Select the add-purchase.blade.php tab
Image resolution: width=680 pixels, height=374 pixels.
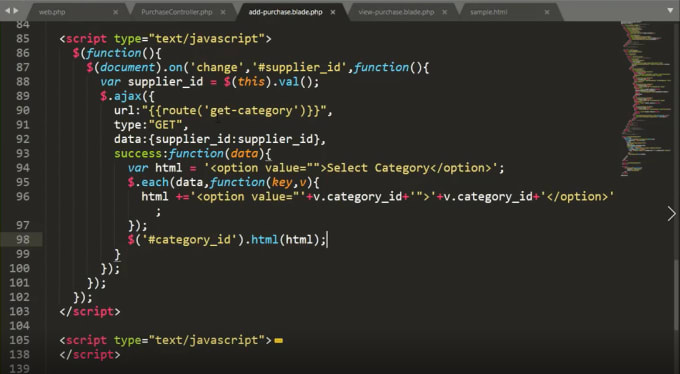point(285,12)
